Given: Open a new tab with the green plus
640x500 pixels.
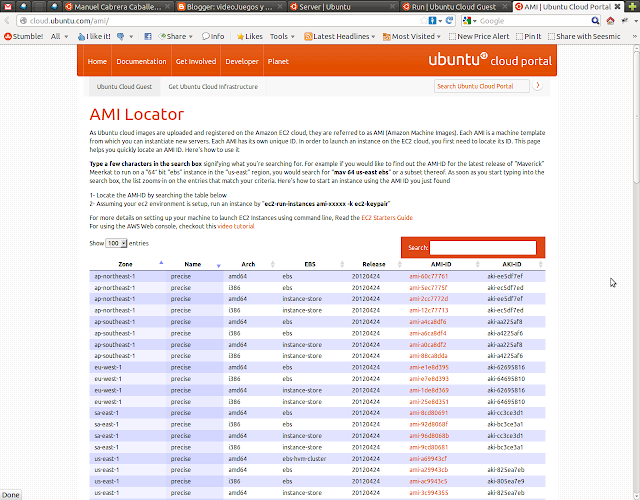Looking at the screenshot, I should click(632, 7).
